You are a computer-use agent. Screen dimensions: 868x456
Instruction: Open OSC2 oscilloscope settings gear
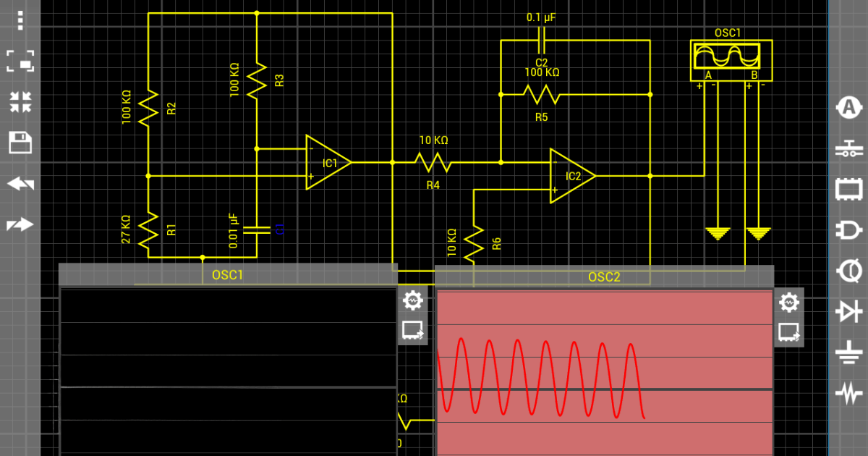(x=788, y=302)
